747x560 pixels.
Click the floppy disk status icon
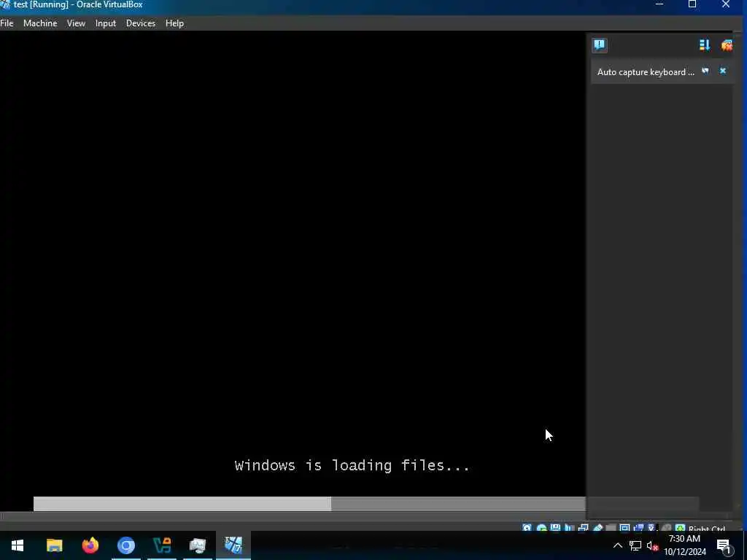coord(555,528)
